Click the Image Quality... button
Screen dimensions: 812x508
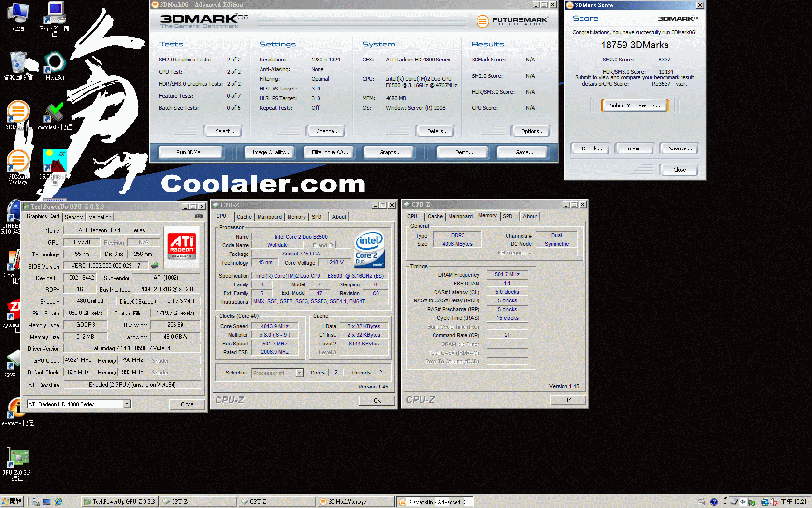click(270, 152)
